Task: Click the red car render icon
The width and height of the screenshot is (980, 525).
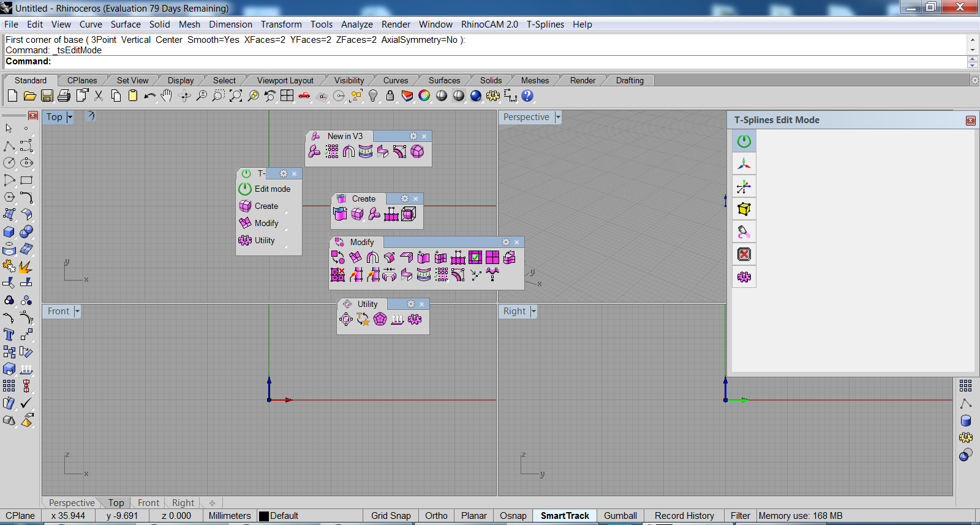Action: pos(304,96)
